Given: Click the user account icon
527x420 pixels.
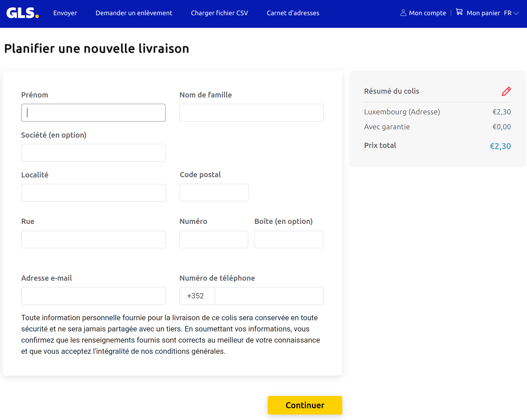Looking at the screenshot, I should (x=403, y=13).
